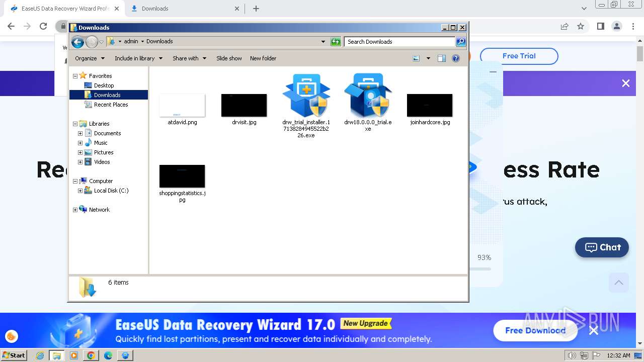Viewport: 644px width, 362px height.
Task: Click the scroll-to-top arrow button
Action: [619, 283]
